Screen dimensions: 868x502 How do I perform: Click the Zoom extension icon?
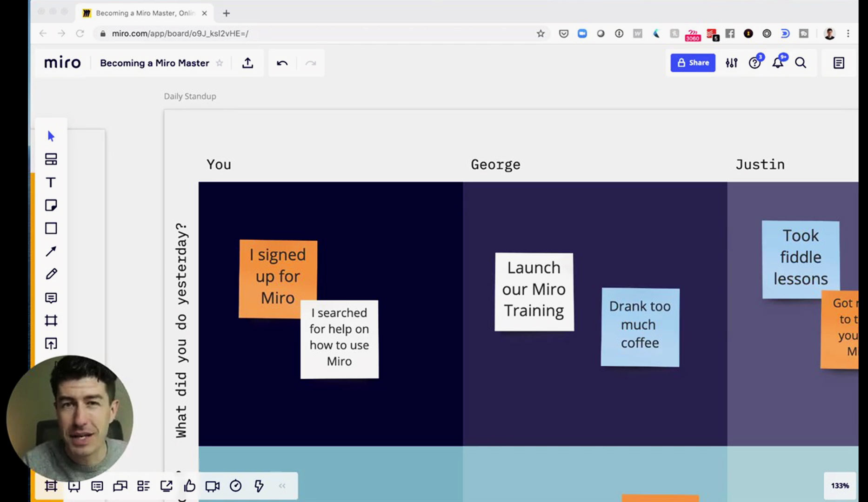pos(582,33)
